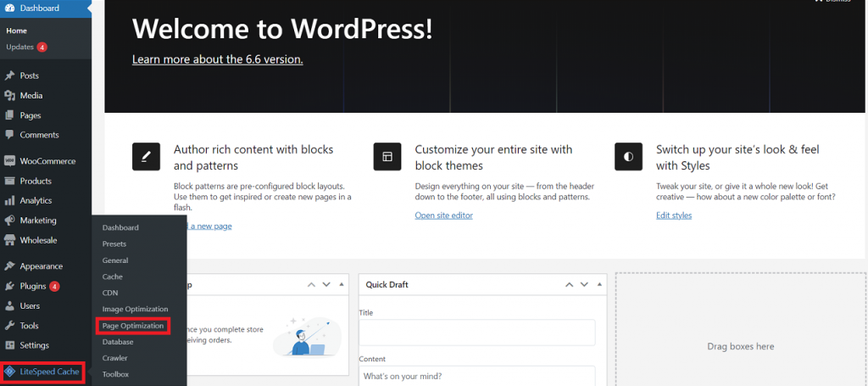868x386 pixels.
Task: Click the Edit styles link
Action: click(674, 215)
